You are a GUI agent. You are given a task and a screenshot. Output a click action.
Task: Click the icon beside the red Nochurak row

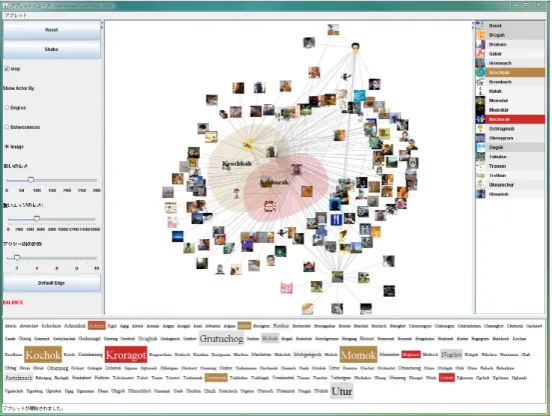tap(481, 119)
